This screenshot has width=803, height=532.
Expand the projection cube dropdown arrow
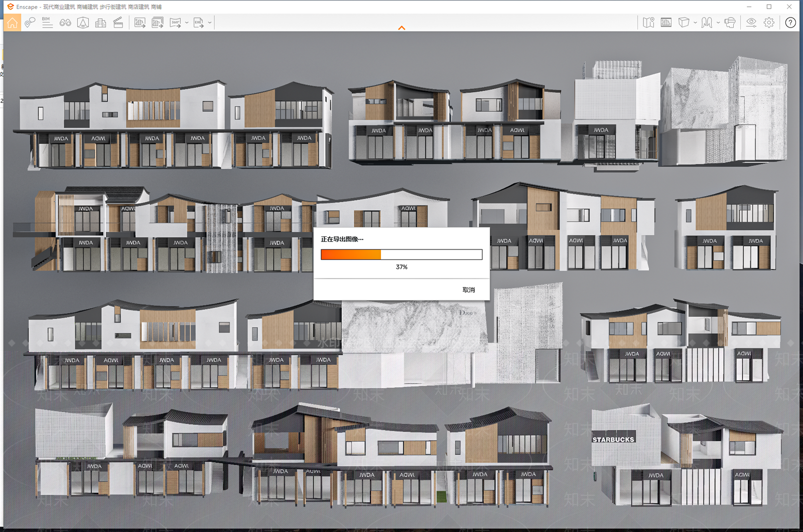pyautogui.click(x=695, y=23)
